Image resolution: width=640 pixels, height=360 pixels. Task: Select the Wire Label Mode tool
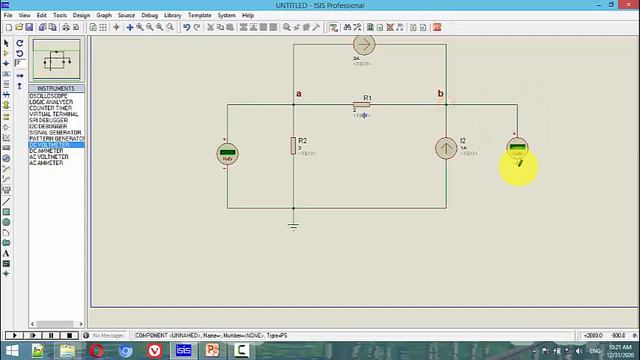point(6,74)
